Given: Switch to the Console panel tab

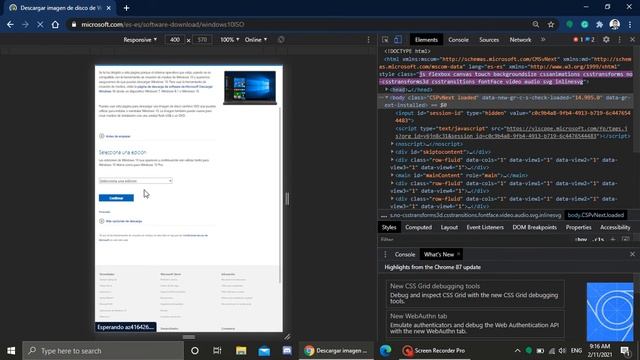Looking at the screenshot, I should [458, 40].
